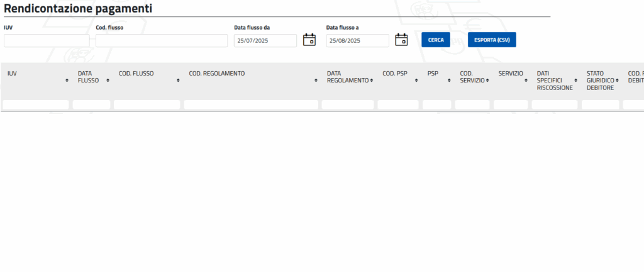Sort by PSP column arrow
This screenshot has height=272, width=644.
(x=449, y=81)
